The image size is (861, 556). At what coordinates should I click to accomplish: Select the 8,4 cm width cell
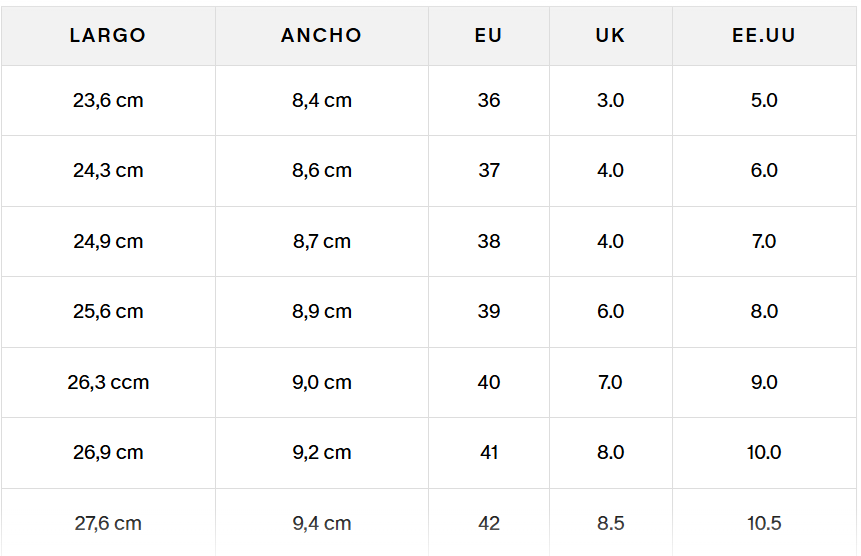(x=322, y=101)
